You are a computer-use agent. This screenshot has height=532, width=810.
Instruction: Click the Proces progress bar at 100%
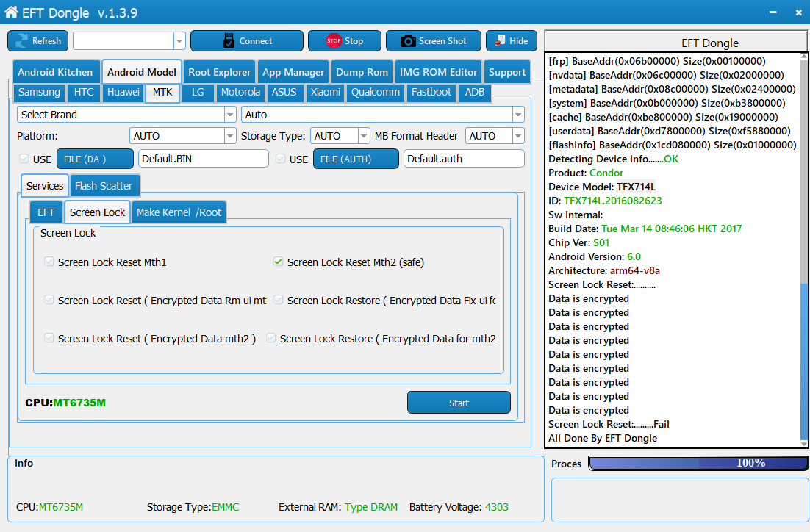698,463
